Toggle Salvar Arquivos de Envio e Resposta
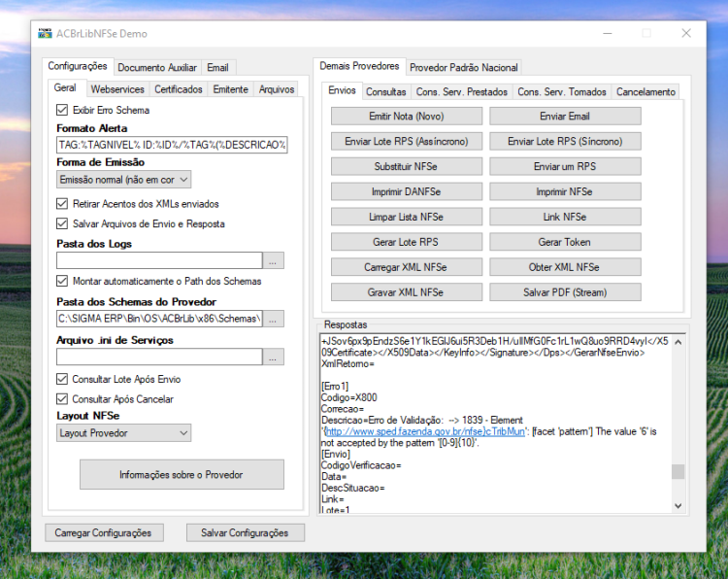Screen dimensions: 728x579 (62, 223)
